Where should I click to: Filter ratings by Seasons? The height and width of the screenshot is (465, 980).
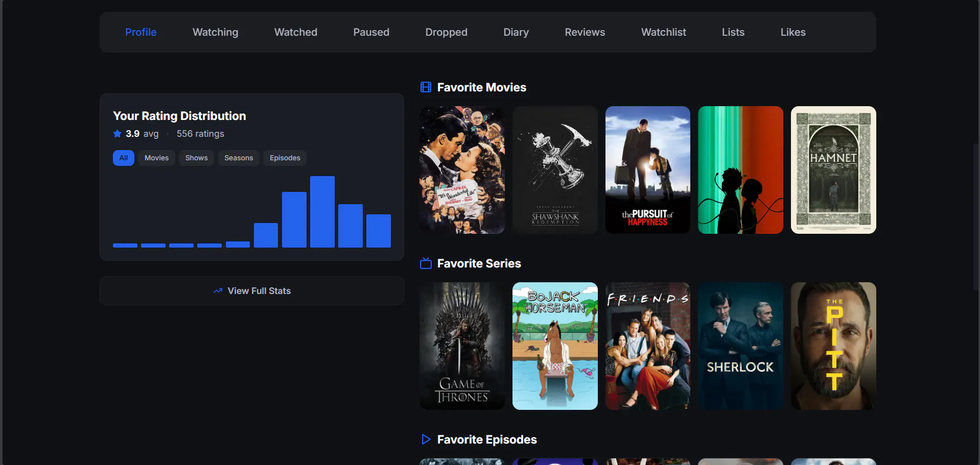pyautogui.click(x=239, y=158)
